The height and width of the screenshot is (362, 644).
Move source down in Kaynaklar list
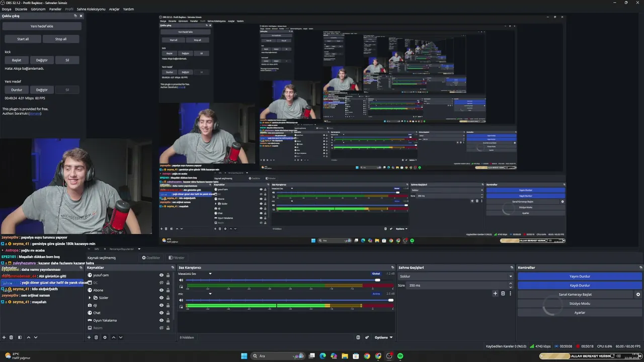(121, 337)
